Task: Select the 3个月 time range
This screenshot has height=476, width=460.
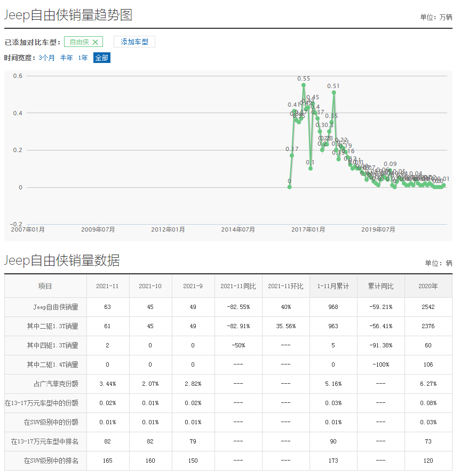Action: tap(46, 58)
